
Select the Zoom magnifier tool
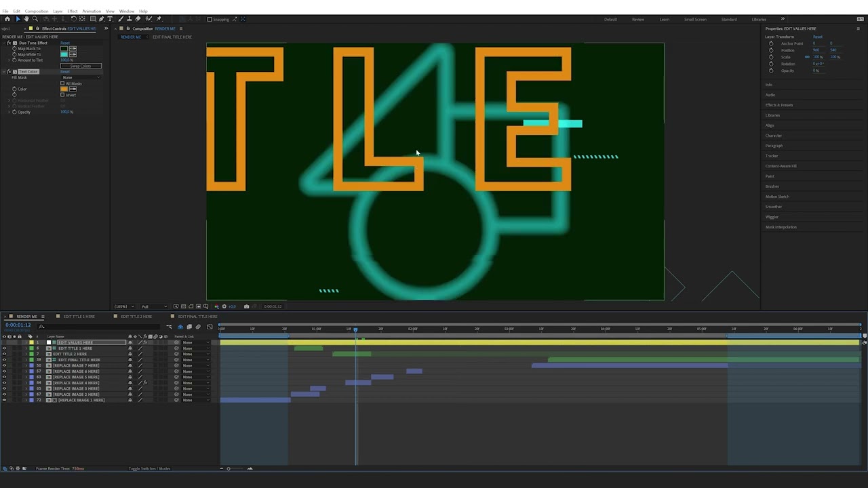click(35, 19)
